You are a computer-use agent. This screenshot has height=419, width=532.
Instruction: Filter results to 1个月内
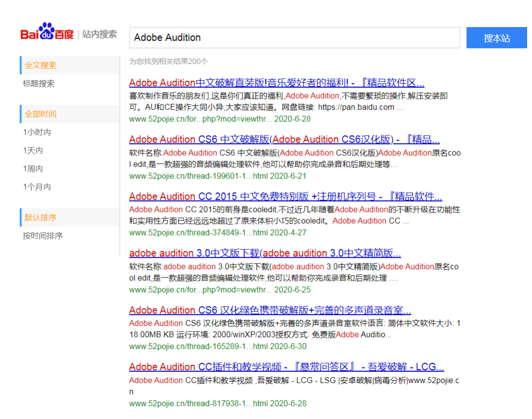click(x=37, y=187)
